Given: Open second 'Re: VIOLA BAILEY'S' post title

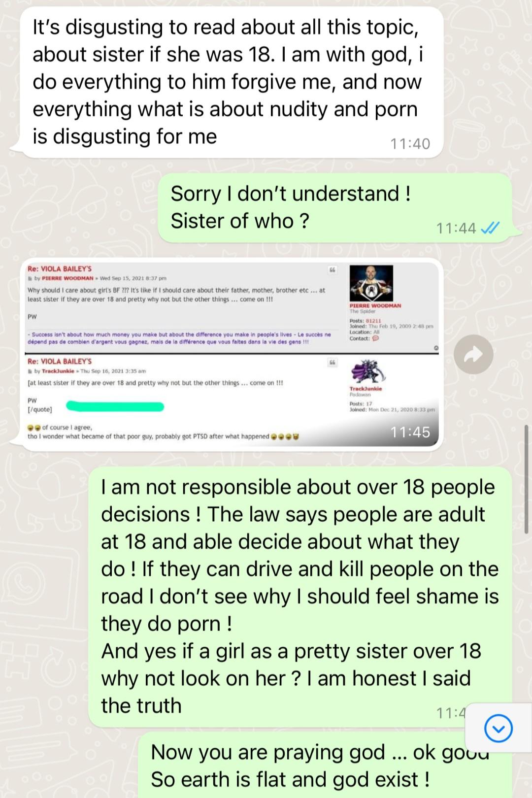Looking at the screenshot, I should point(60,362).
